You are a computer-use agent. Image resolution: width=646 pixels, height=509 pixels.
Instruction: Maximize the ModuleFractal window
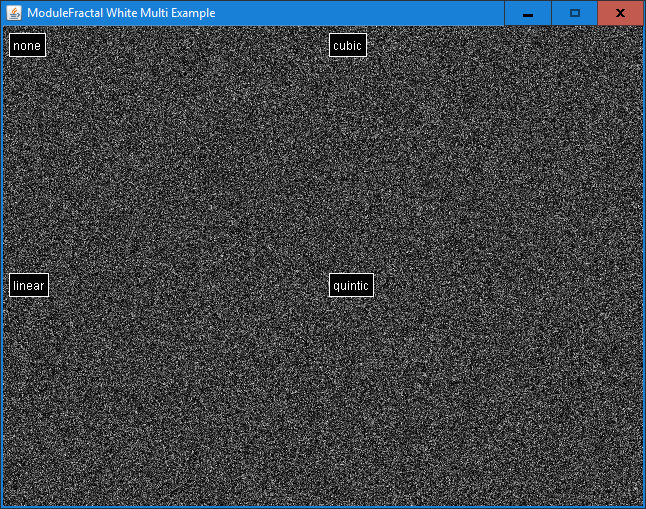click(x=574, y=13)
